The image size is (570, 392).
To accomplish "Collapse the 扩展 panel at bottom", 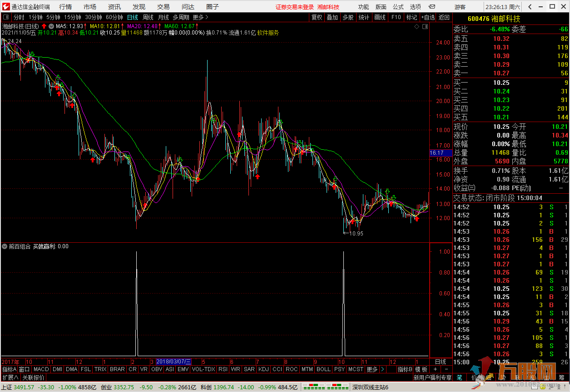I will point(10,377).
